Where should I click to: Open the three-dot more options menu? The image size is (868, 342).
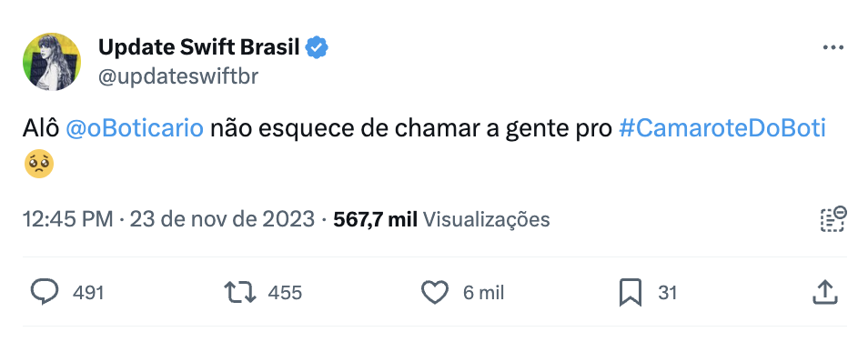coord(833,48)
